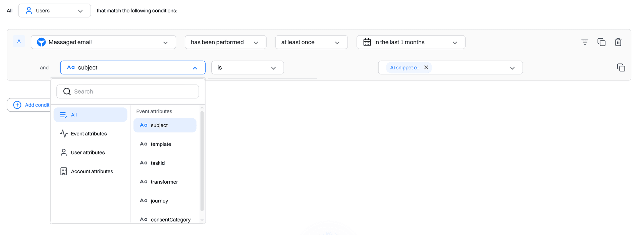The height and width of the screenshot is (235, 644).
Task: Click the calendar icon in date range
Action: click(367, 42)
